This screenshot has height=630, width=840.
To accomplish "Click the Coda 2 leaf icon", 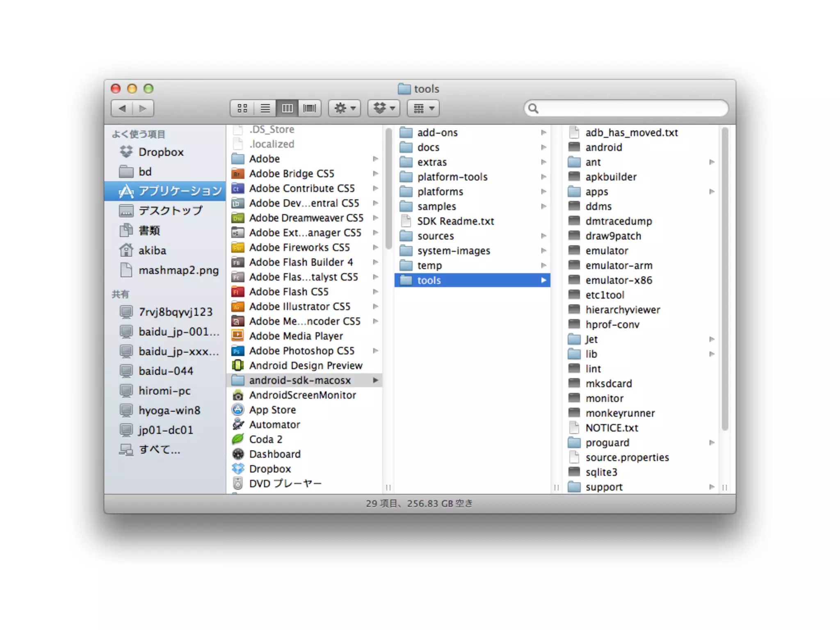I will coord(238,439).
